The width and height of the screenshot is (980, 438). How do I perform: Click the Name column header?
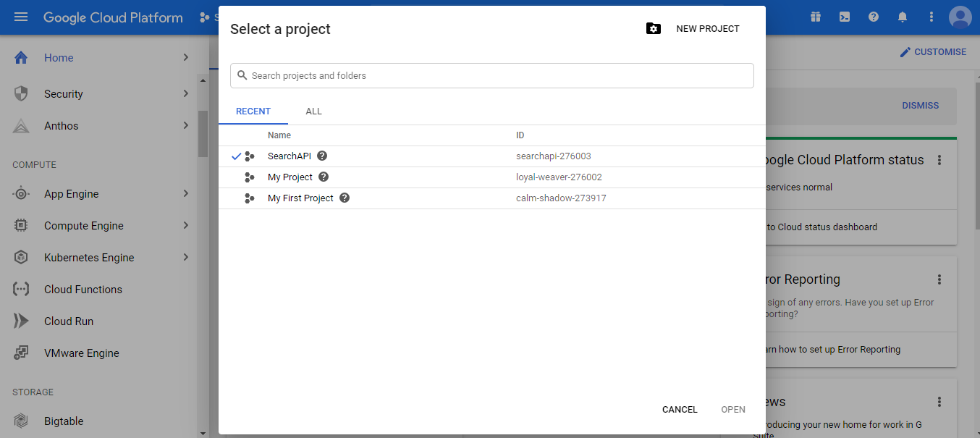point(279,135)
